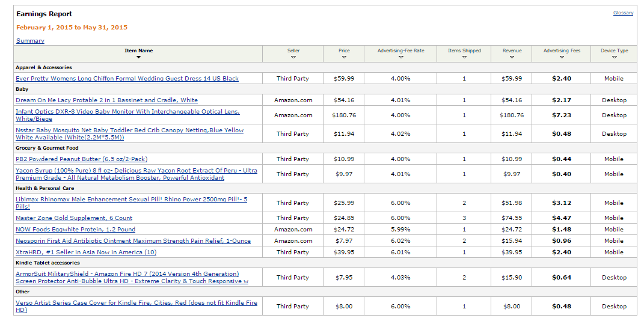Screen dimensions: 644x324
Task: Open NOW Foods Eggwhite Protein link
Action: [x=76, y=230]
